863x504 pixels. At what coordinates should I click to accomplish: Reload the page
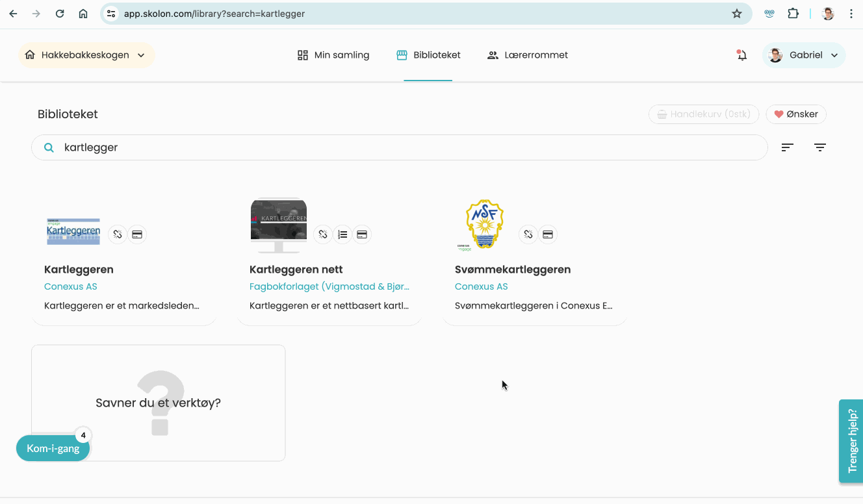[x=60, y=14]
